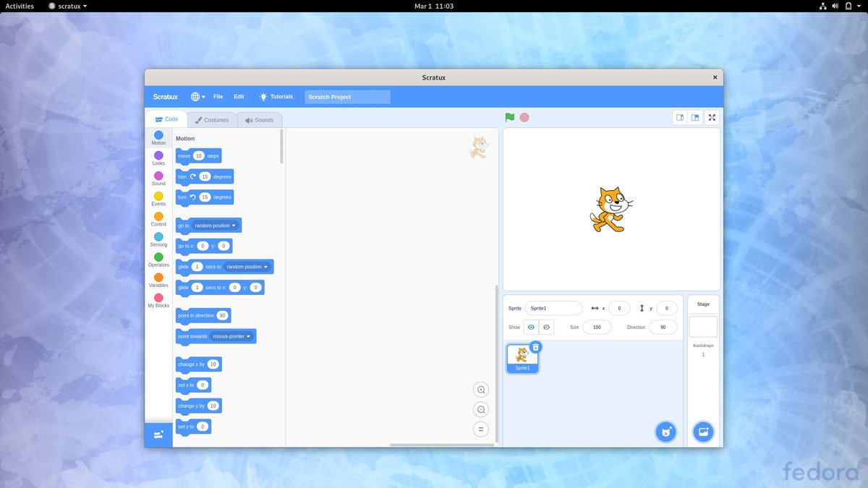This screenshot has width=868, height=488.
Task: Select the Control block category
Action: point(158,219)
